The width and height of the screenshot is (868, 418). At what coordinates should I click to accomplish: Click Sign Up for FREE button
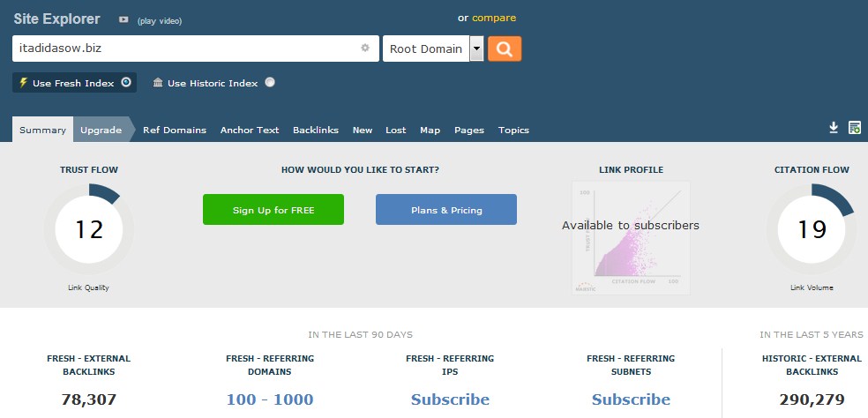point(273,210)
